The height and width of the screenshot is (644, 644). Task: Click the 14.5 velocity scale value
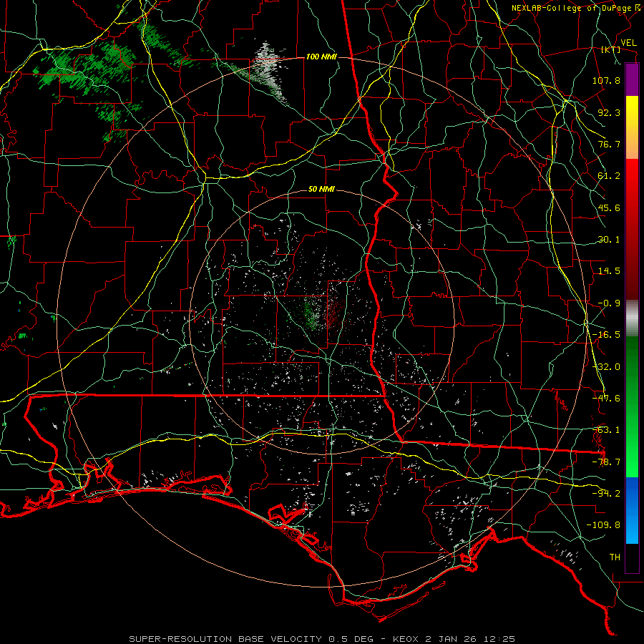pos(609,271)
